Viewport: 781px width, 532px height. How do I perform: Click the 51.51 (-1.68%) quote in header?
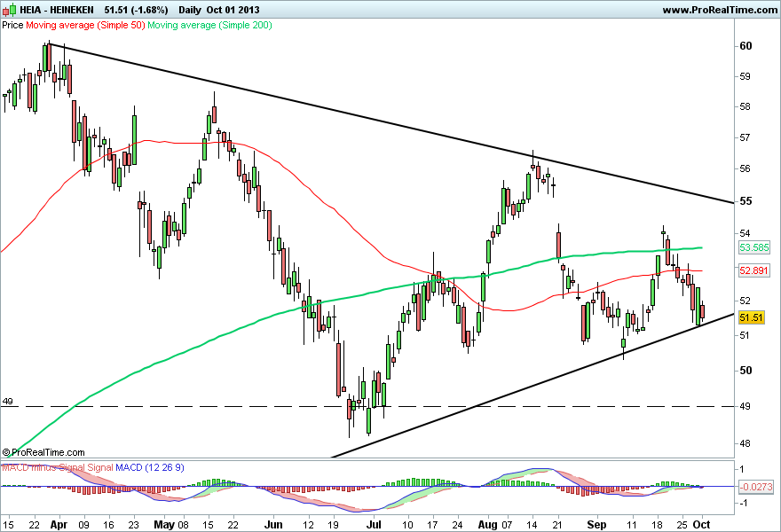pos(137,10)
